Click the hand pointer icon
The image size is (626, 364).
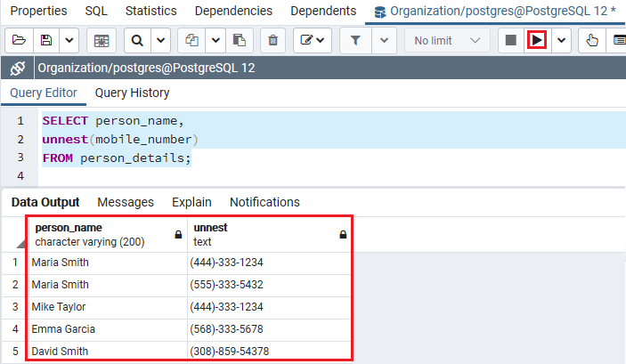click(x=592, y=40)
